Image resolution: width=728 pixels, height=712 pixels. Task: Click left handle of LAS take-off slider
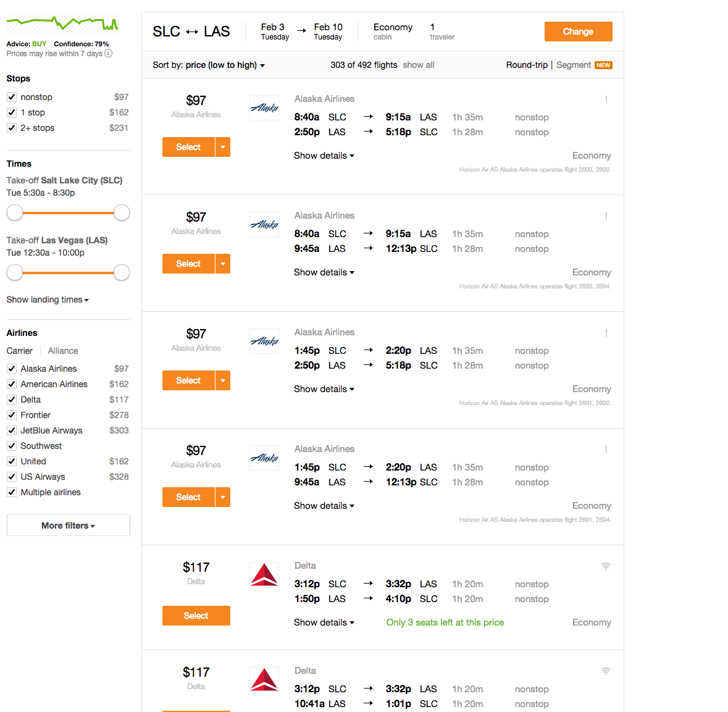click(x=15, y=272)
